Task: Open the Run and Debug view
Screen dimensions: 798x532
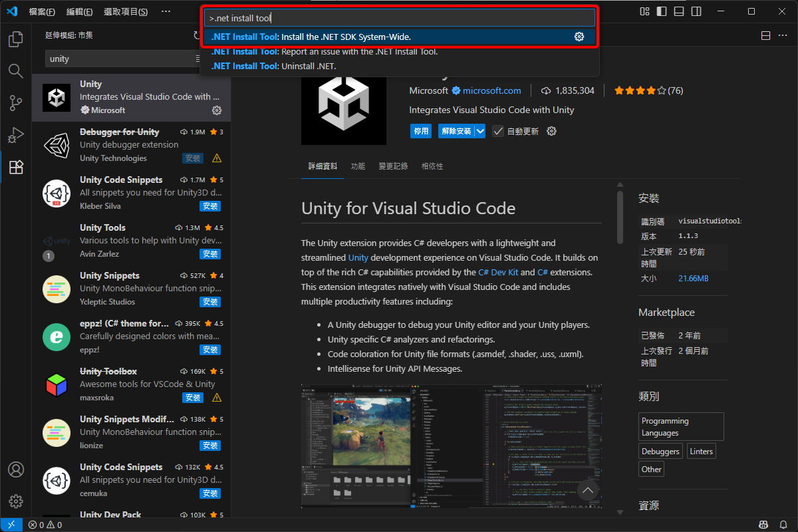Action: [16, 135]
